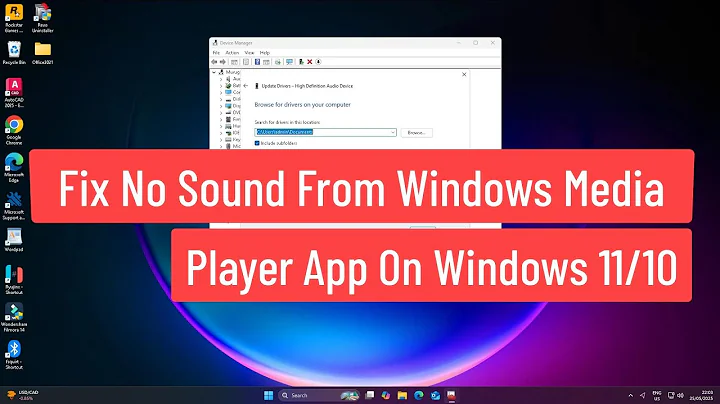The image size is (720, 404).
Task: Select the Bluetooth shortcut desktop icon
Action: tap(14, 354)
